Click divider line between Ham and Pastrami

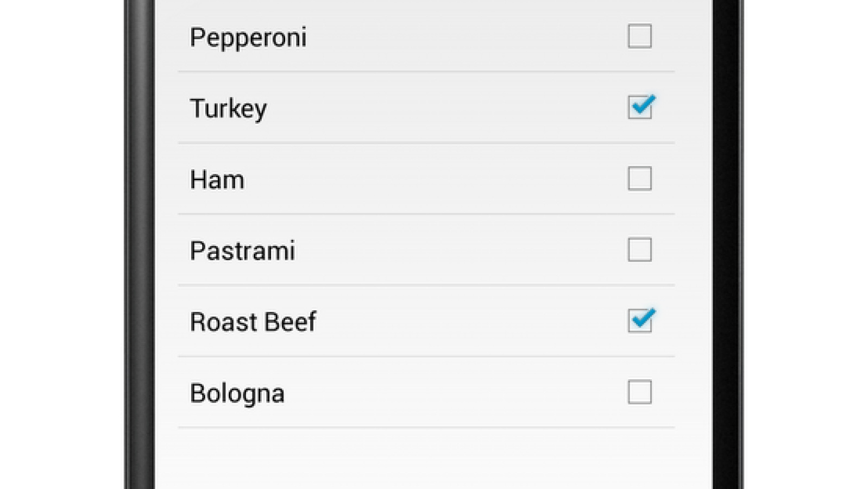point(426,214)
